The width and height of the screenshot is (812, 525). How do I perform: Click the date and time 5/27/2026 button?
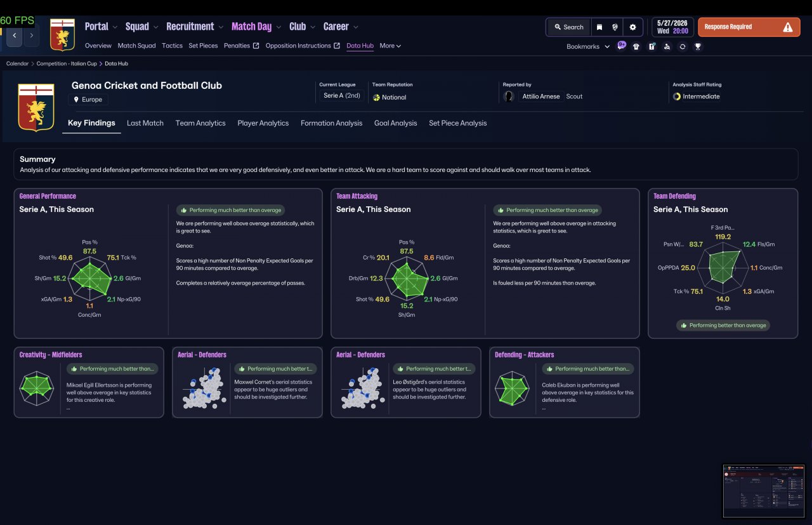672,27
